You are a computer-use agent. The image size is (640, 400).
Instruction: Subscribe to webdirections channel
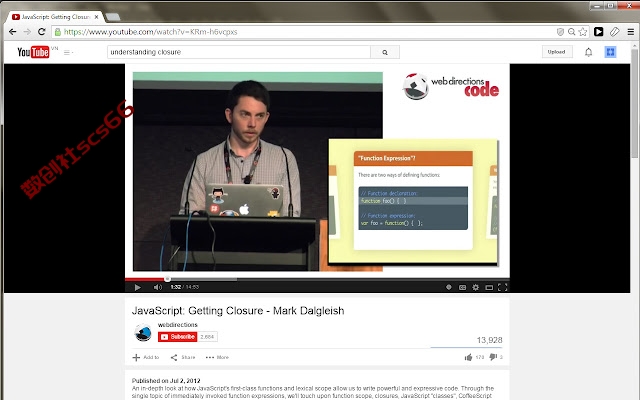tap(178, 337)
